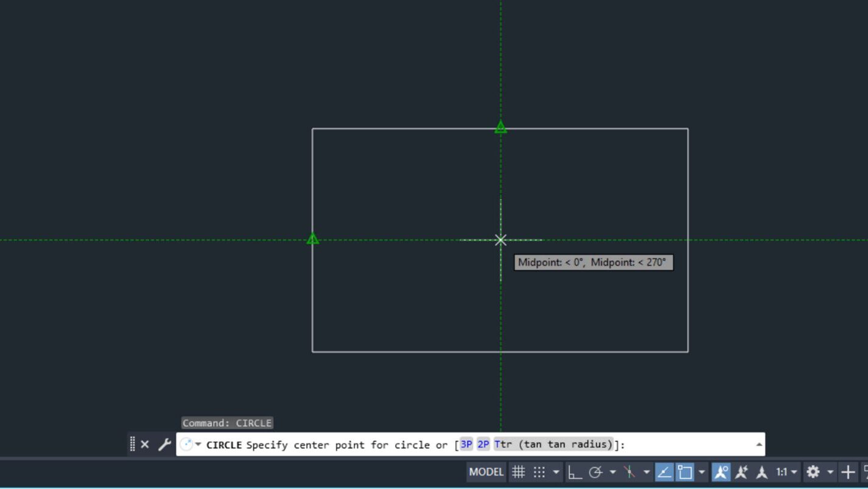Viewport: 868px width, 489px height.
Task: Turn off annotation visibility icon
Action: click(x=721, y=471)
